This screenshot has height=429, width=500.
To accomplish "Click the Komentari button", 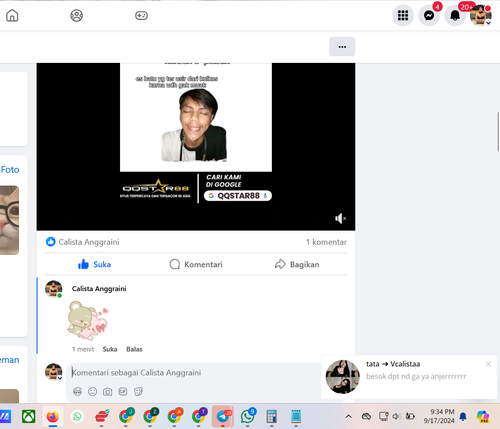I will click(196, 264).
